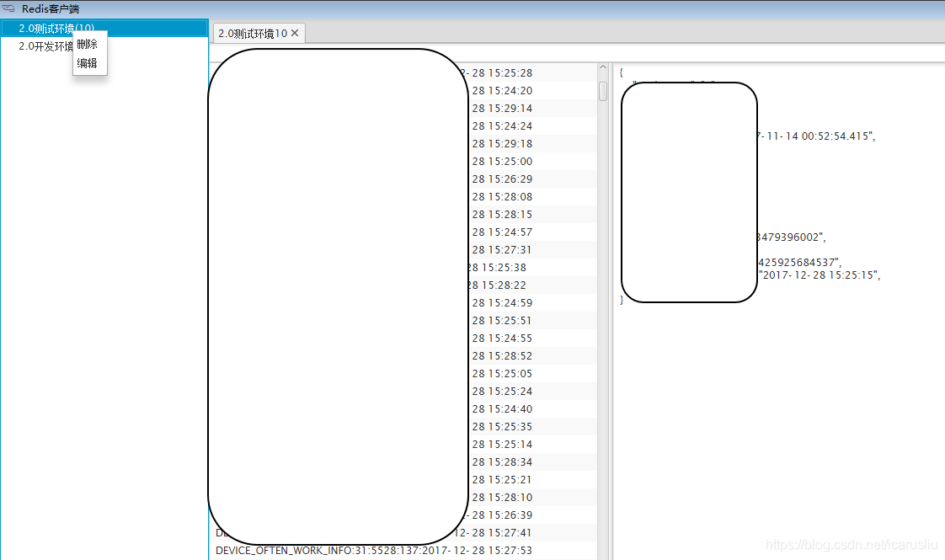This screenshot has width=945, height=560.
Task: Select the key row ending 15:24:20
Action: pyautogui.click(x=403, y=90)
